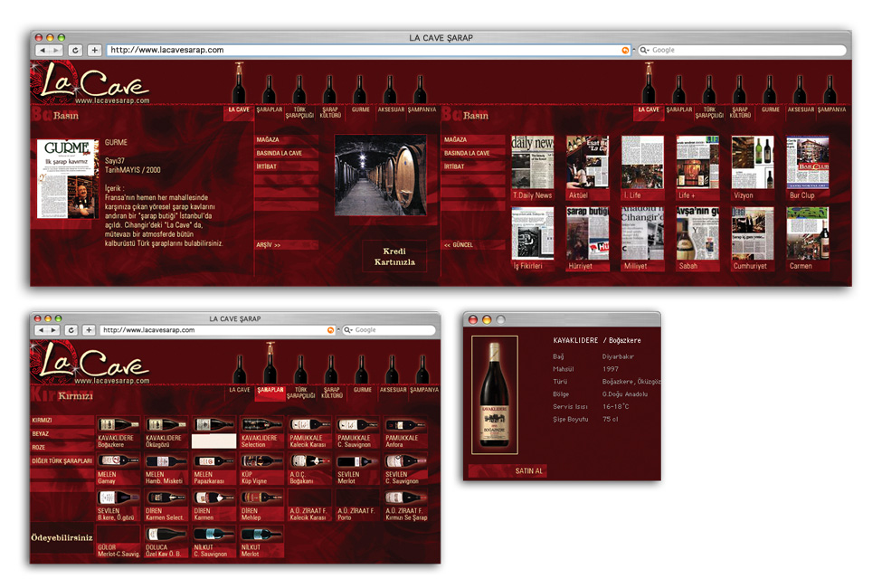Click the orange icon in the Basın window address bar
882x588 pixels.
click(625, 50)
